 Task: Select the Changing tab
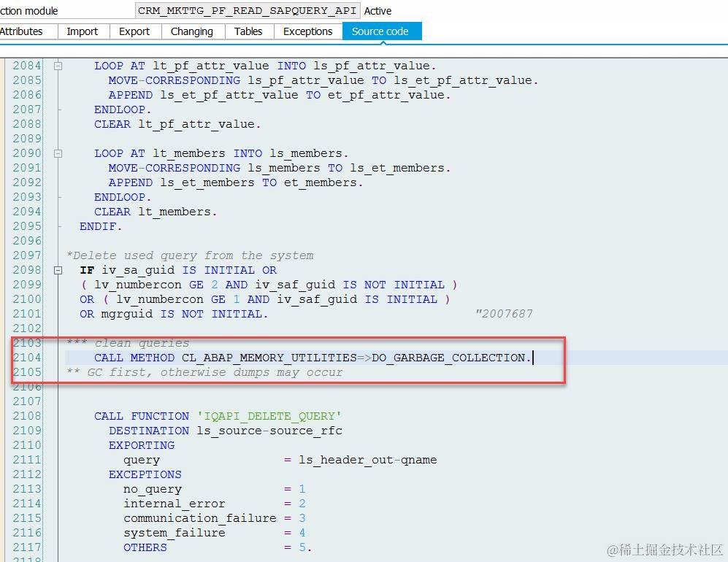tap(192, 31)
